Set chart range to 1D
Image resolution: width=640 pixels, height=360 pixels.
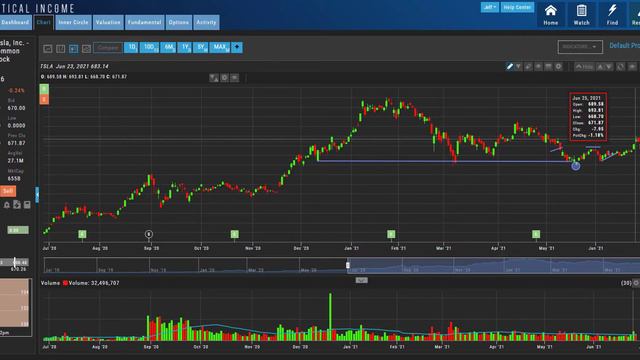point(131,47)
